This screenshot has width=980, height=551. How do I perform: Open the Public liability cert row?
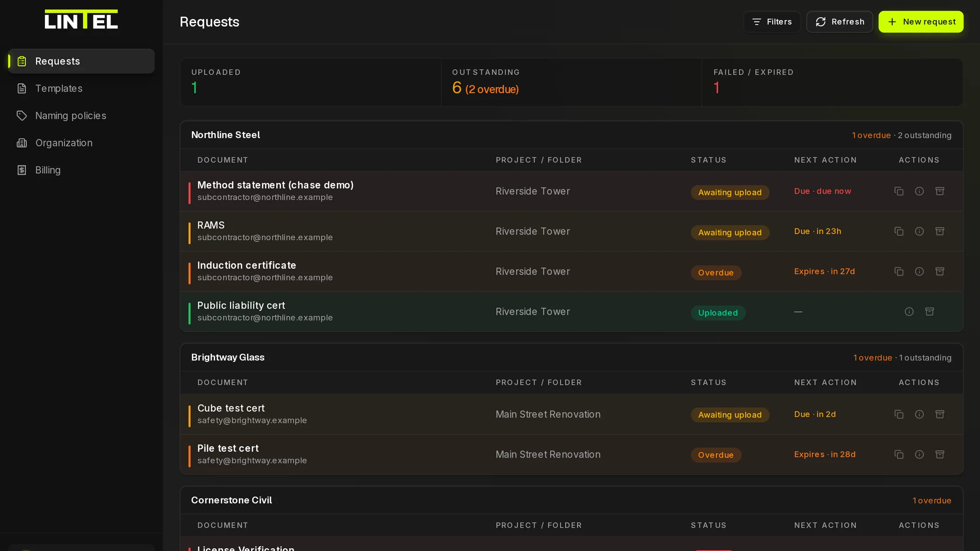[x=572, y=312]
